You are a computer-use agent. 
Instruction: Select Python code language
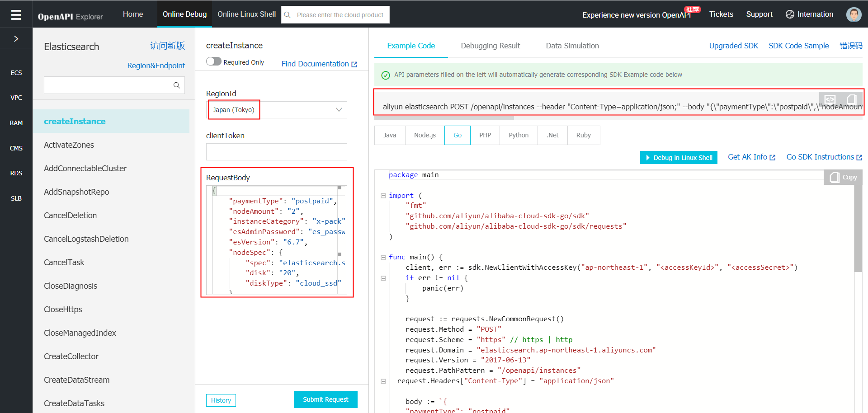(x=519, y=135)
